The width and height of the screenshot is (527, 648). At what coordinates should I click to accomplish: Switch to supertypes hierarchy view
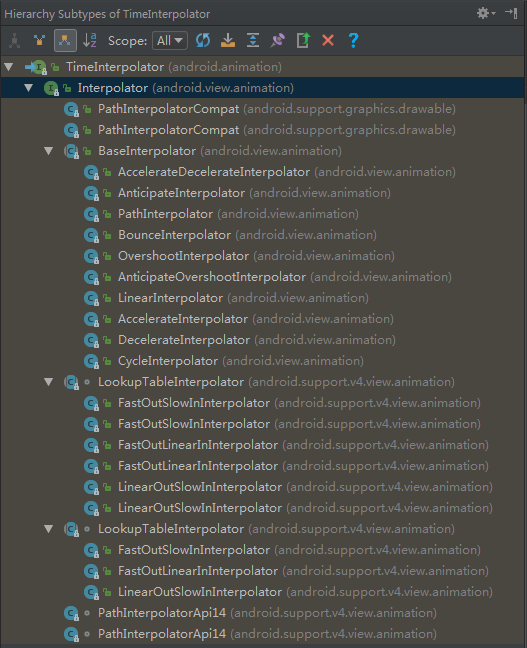(x=40, y=40)
